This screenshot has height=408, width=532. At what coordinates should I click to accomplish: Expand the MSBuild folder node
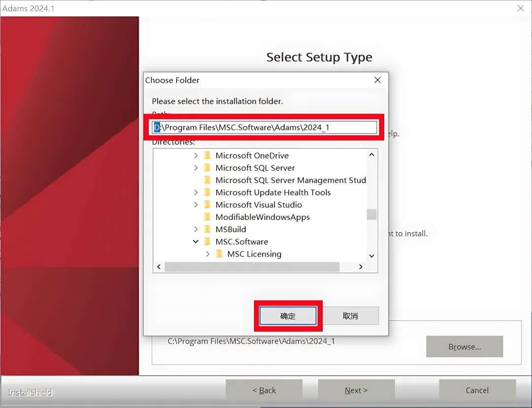(x=196, y=229)
